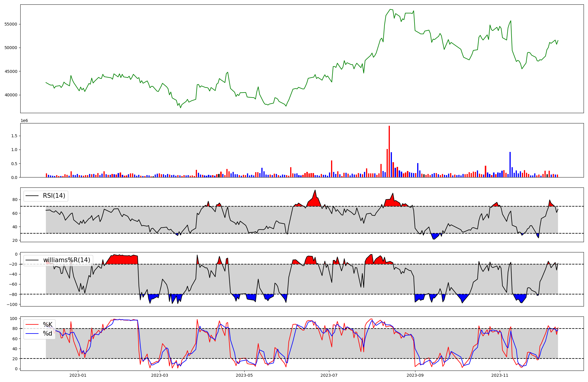Click the 40000 price axis label
Image resolution: width=588 pixels, height=382 pixels.
(x=11, y=95)
